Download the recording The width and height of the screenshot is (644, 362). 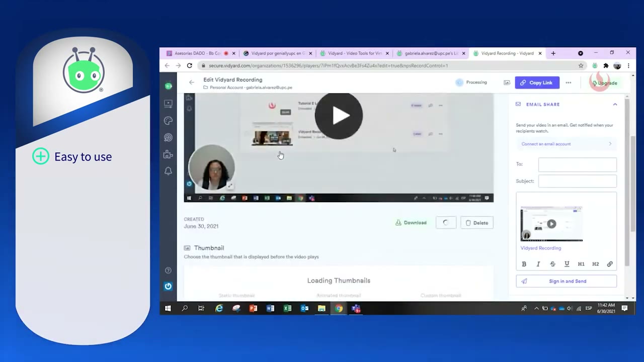pyautogui.click(x=411, y=223)
